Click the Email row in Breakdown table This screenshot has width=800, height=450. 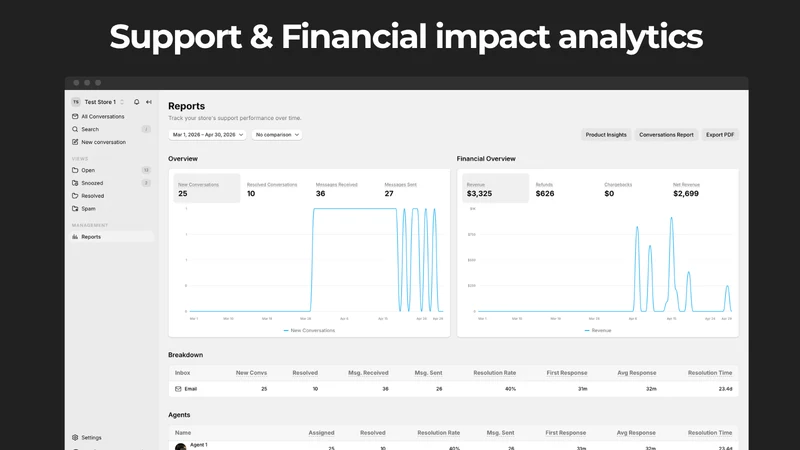pyautogui.click(x=453, y=389)
